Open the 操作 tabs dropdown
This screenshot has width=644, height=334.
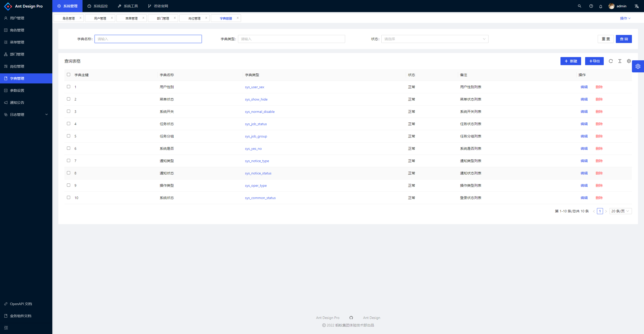[625, 18]
